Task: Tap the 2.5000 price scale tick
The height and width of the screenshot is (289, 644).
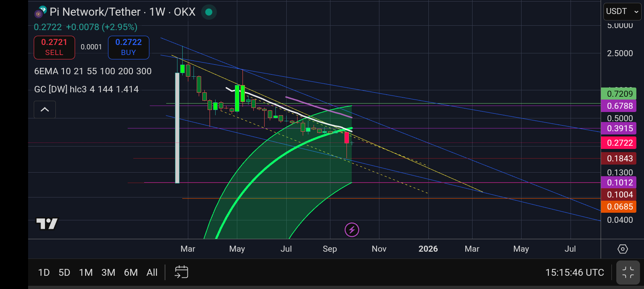Action: click(620, 53)
